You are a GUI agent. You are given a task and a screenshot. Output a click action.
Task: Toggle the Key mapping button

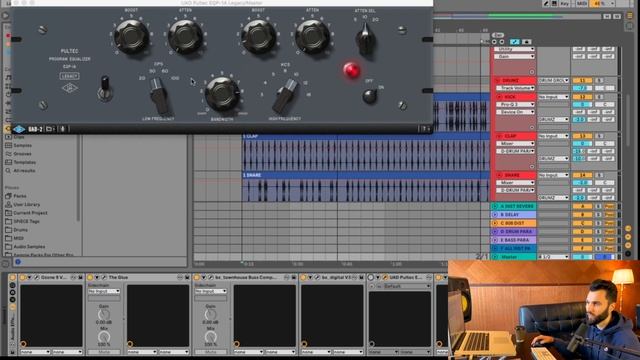coord(565,3)
